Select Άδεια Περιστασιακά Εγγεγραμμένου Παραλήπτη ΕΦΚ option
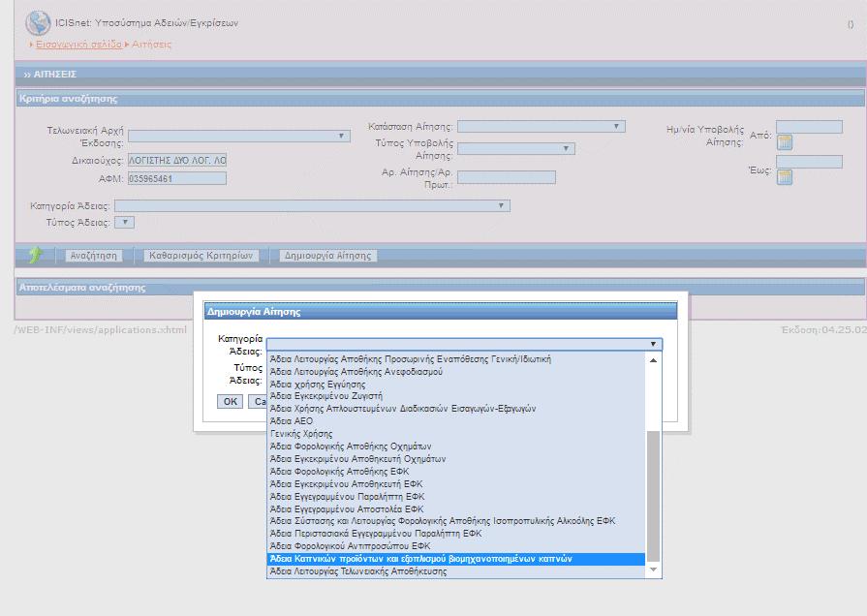Image resolution: width=867 pixels, height=616 pixels. tap(455, 534)
